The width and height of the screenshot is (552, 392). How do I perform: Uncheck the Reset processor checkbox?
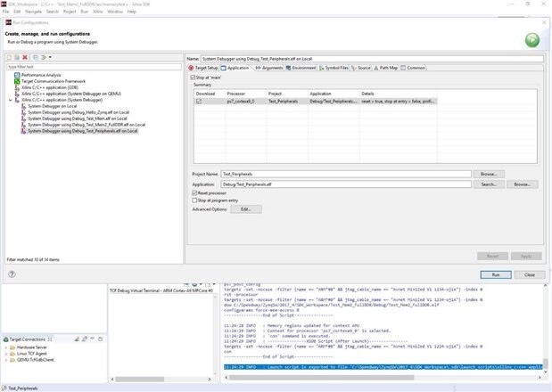[195, 192]
